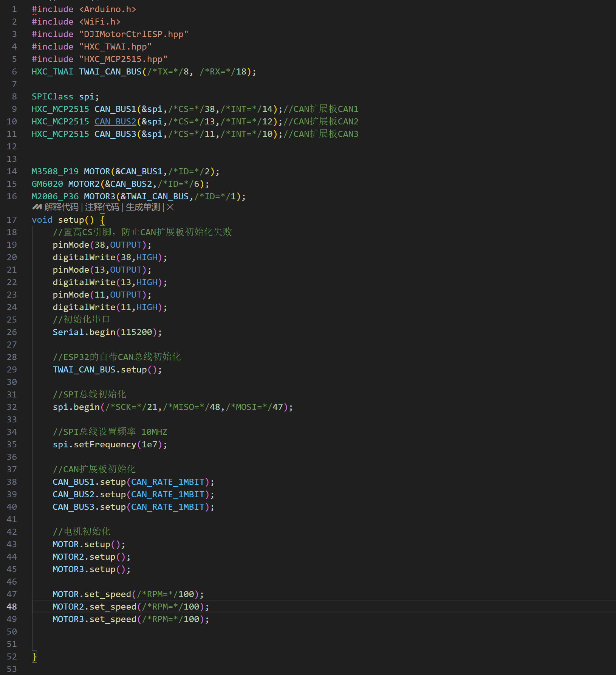
Task: Dismiss the code lens with the X
Action: pyautogui.click(x=170, y=207)
